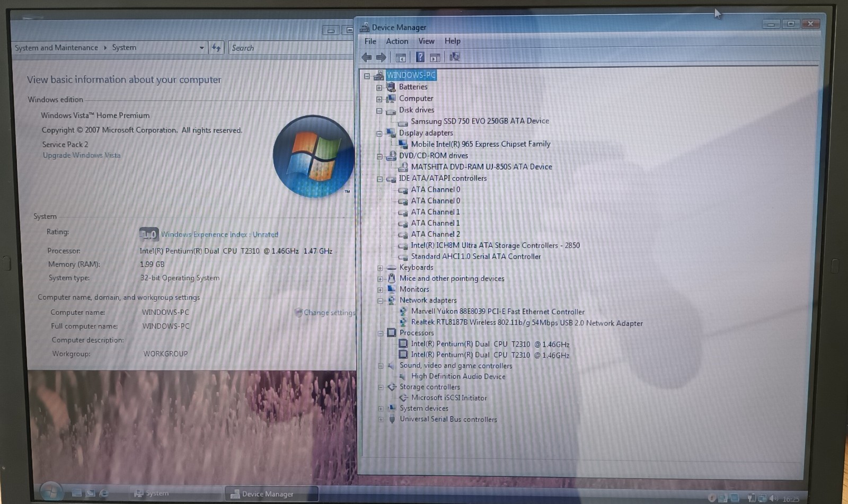Click the Help question-mark toolbar icon

420,57
